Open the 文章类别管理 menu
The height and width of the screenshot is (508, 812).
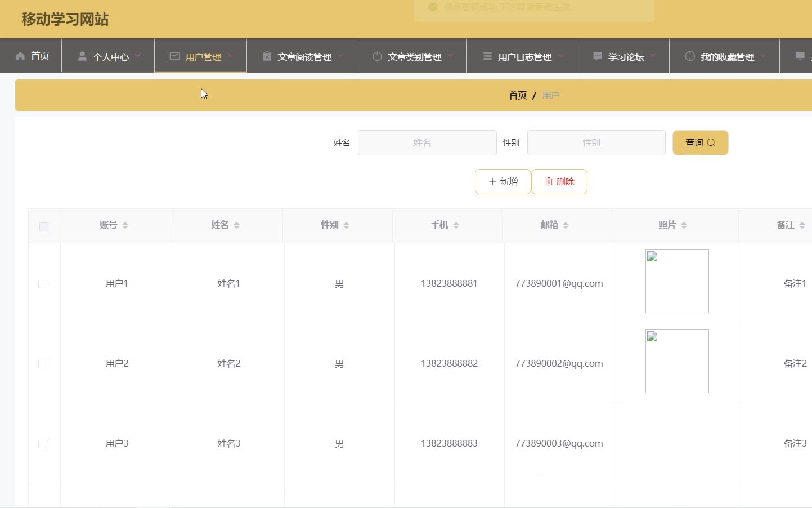(412, 56)
